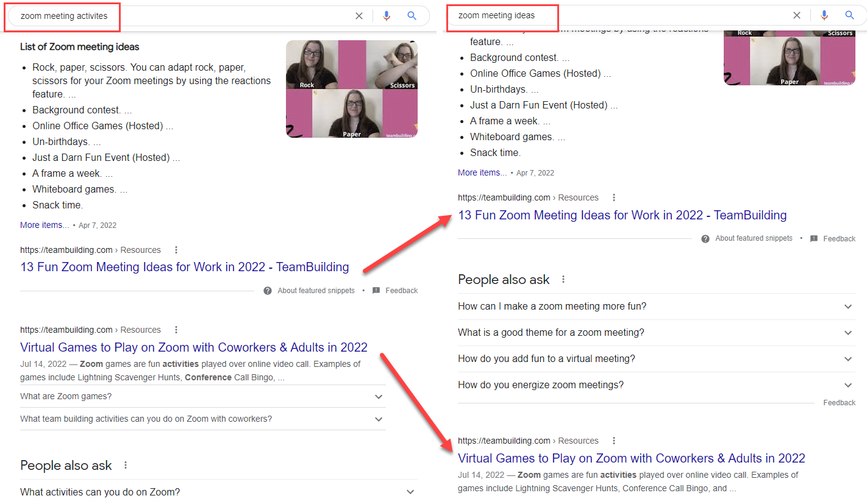Viewport: 867px width, 504px height.
Task: Open three-dot menu next to left 'People also ask'
Action: pyautogui.click(x=126, y=465)
